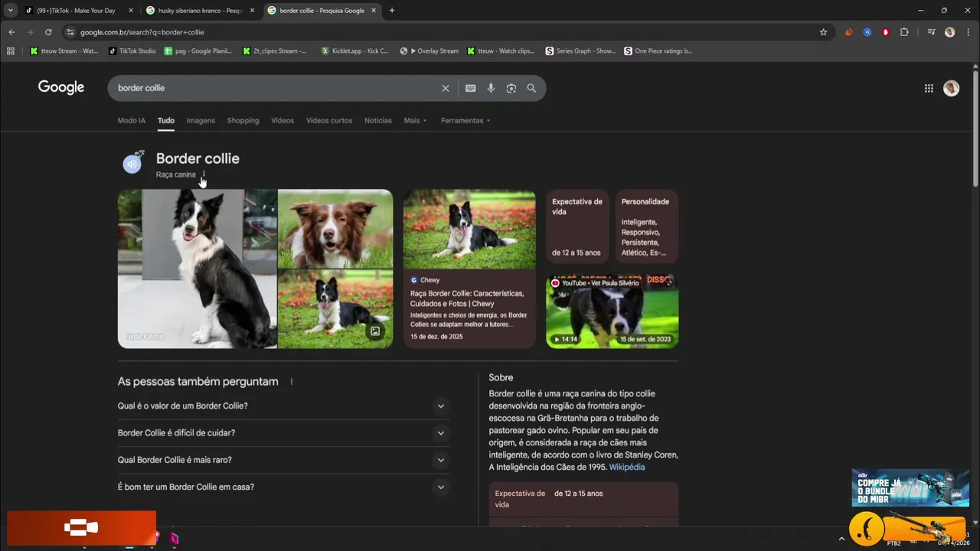The height and width of the screenshot is (551, 980).
Task: Open the Ferramentas dropdown
Action: (465, 120)
